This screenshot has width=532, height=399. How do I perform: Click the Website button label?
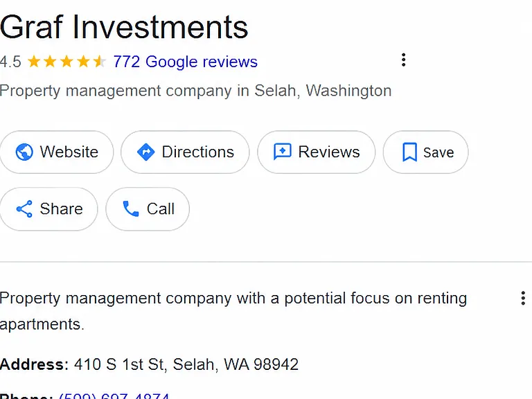pos(69,152)
